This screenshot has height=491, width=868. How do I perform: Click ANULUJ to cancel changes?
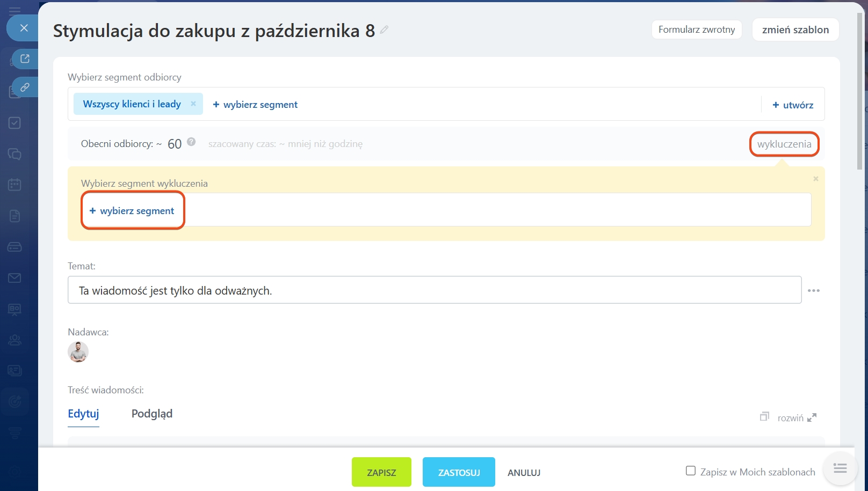(x=524, y=473)
